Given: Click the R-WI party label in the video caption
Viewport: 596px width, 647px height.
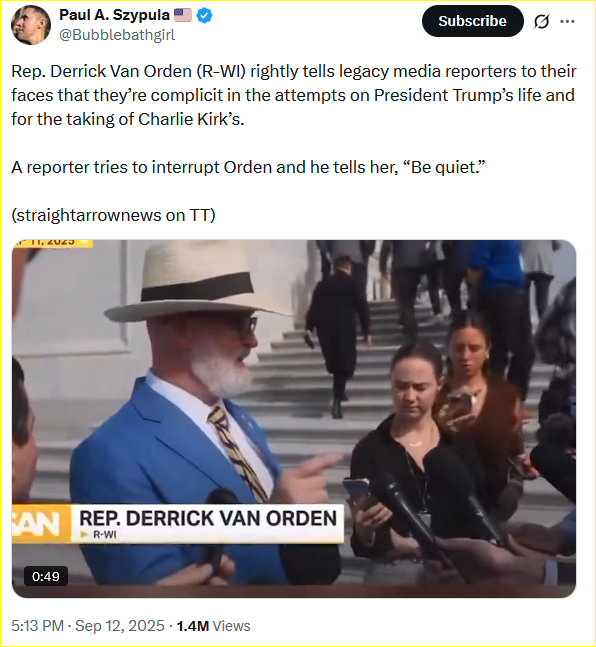Looking at the screenshot, I should pos(104,535).
